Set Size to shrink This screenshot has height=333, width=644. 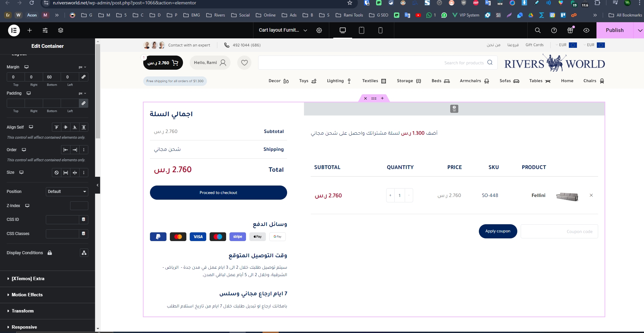pos(75,172)
